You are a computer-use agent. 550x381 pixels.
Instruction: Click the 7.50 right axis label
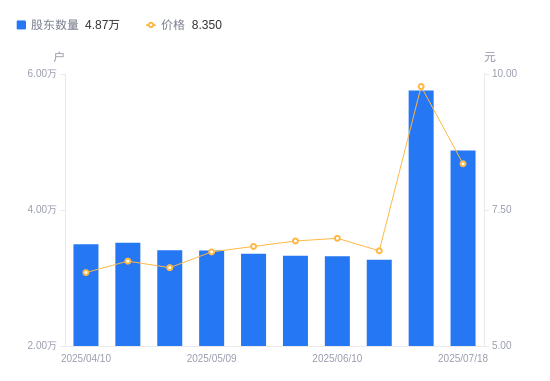tap(502, 209)
